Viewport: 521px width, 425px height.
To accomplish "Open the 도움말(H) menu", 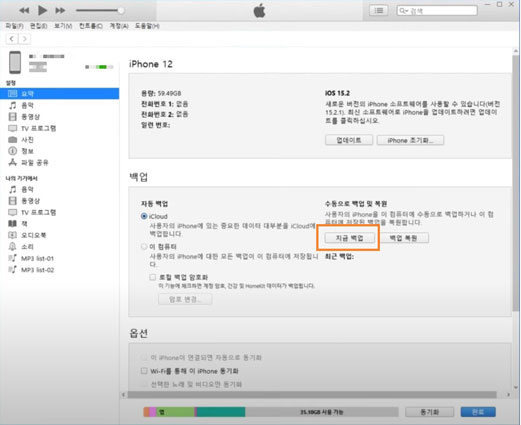I will pyautogui.click(x=147, y=26).
